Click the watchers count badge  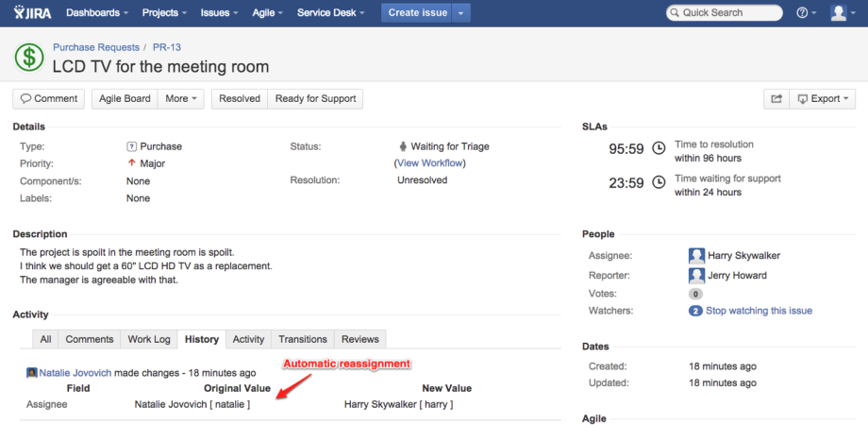point(695,311)
